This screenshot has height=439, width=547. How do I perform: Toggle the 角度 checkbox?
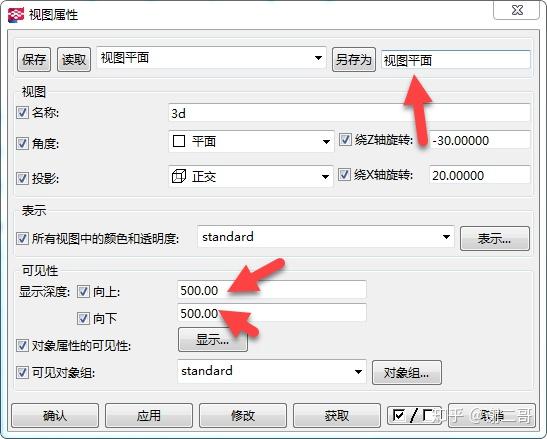pos(22,143)
